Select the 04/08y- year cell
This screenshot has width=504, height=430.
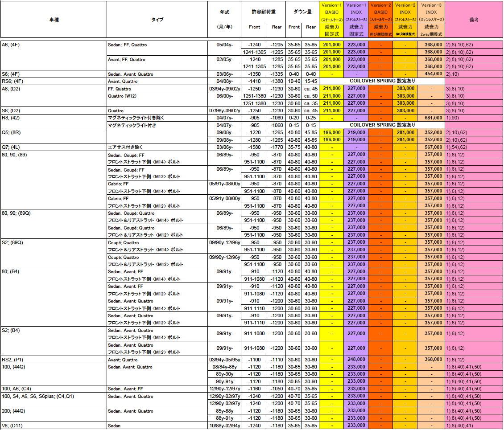coord(224,81)
